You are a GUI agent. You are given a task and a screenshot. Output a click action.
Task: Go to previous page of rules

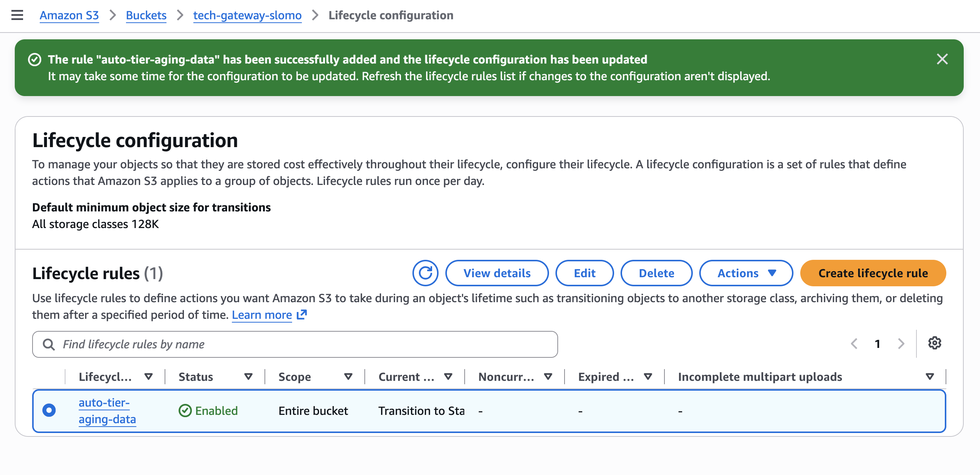[854, 344]
